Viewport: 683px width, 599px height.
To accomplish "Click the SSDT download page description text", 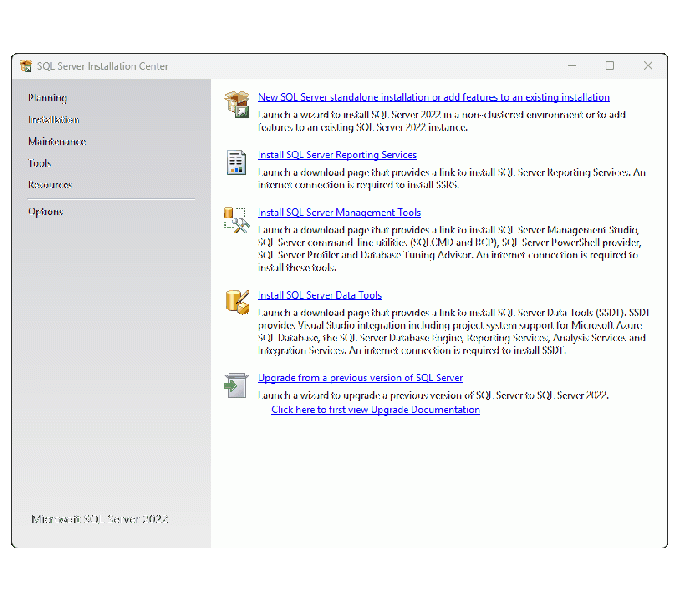I will [453, 332].
